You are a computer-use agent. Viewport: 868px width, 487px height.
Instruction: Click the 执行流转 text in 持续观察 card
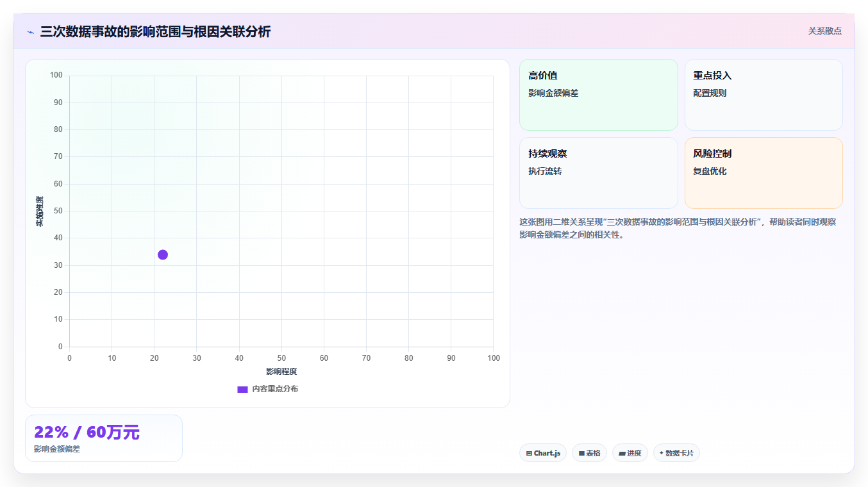tap(545, 171)
